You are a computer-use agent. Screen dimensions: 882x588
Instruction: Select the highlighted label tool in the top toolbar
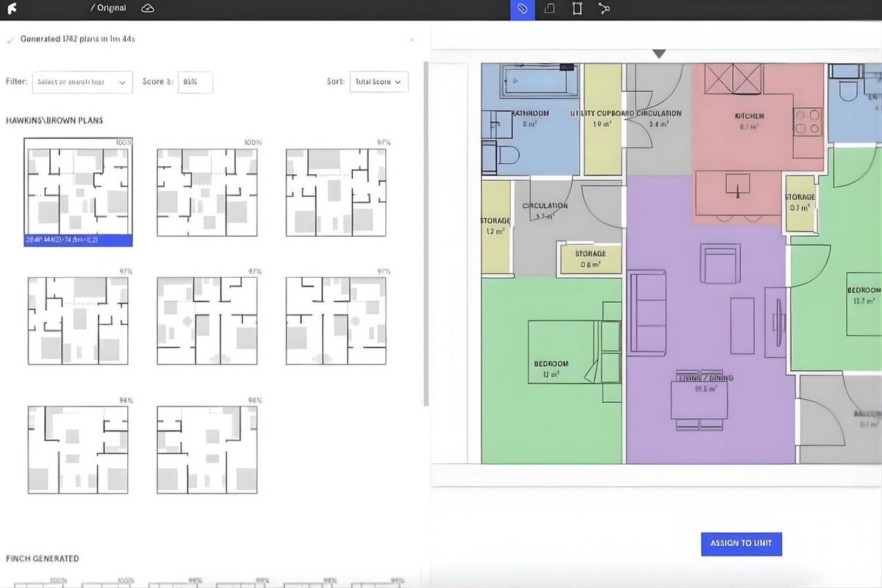coord(522,10)
